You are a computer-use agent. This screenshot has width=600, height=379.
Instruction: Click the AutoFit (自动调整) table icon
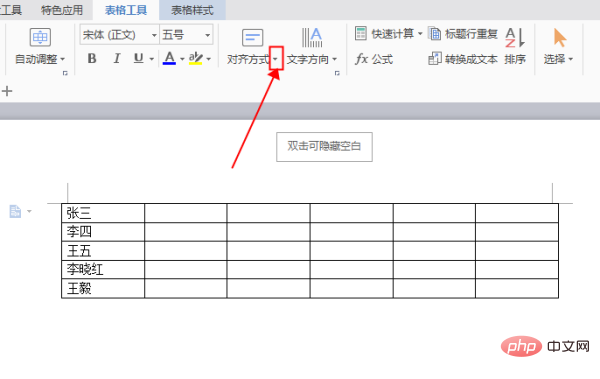(x=40, y=37)
